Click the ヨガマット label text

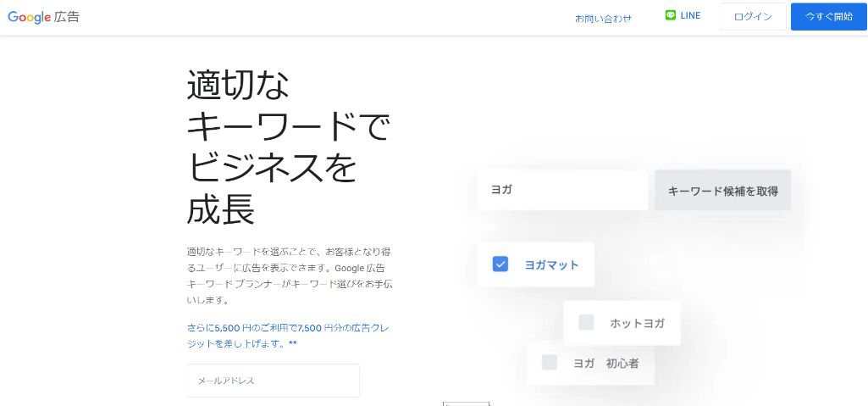551,264
